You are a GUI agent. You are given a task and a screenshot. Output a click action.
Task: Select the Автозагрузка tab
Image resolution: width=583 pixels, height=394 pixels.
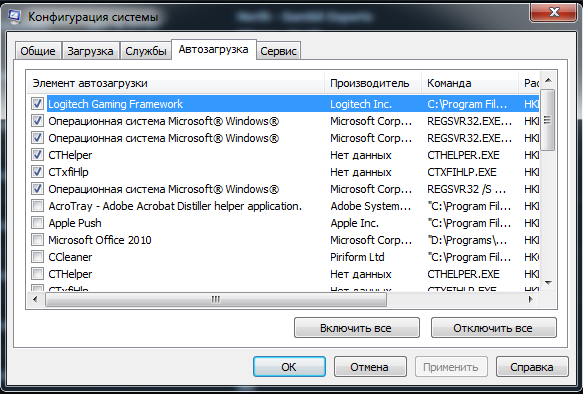213,49
